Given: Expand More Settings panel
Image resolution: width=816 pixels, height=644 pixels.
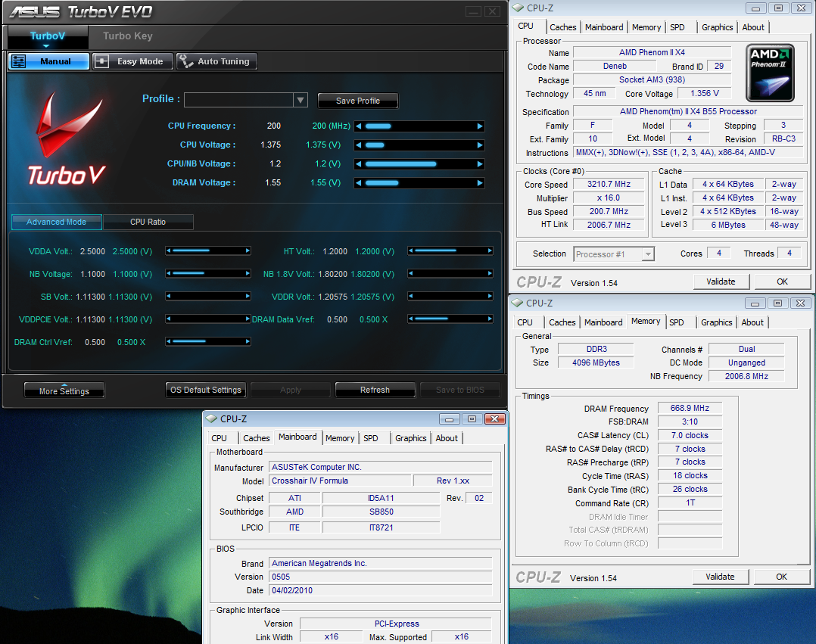Looking at the screenshot, I should point(64,390).
